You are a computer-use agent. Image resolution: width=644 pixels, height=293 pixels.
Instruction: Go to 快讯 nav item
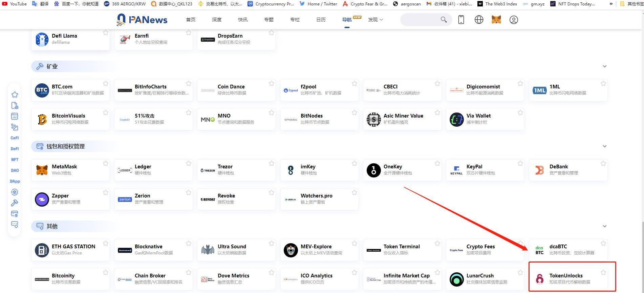(243, 20)
